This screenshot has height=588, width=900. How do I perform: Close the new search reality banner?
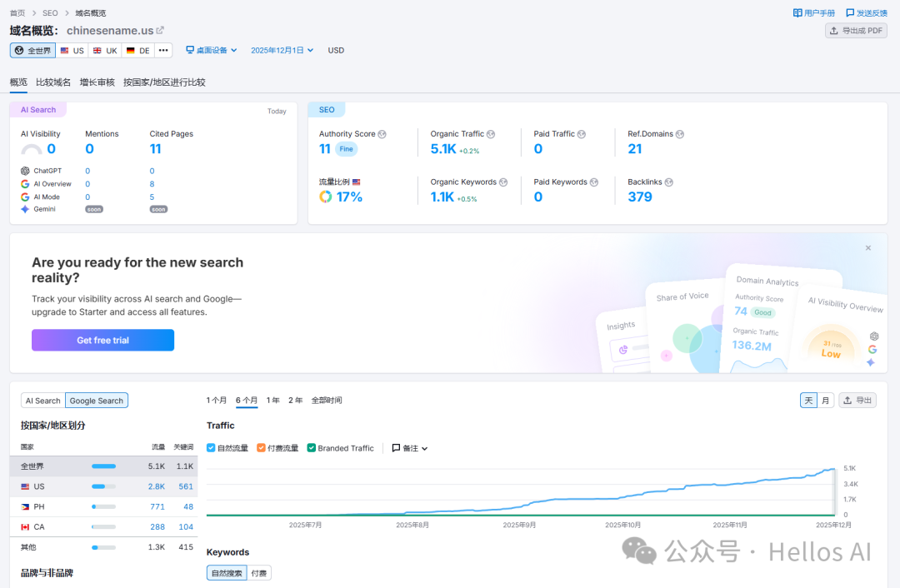867,248
